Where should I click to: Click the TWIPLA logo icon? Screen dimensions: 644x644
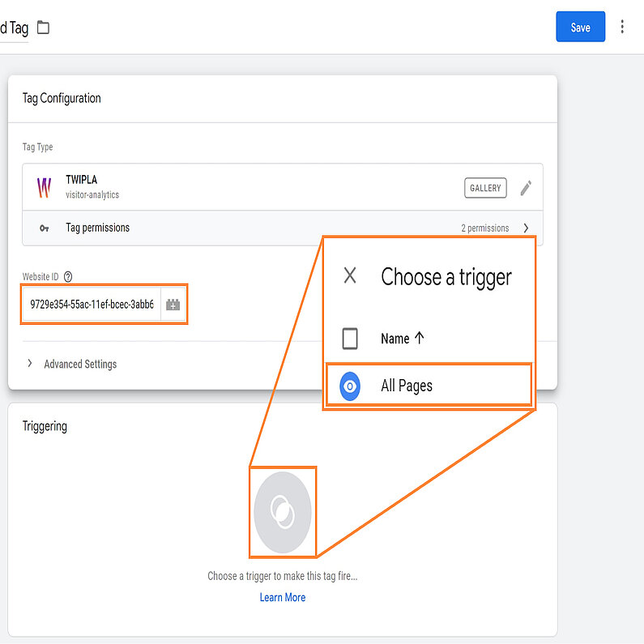pyautogui.click(x=44, y=188)
